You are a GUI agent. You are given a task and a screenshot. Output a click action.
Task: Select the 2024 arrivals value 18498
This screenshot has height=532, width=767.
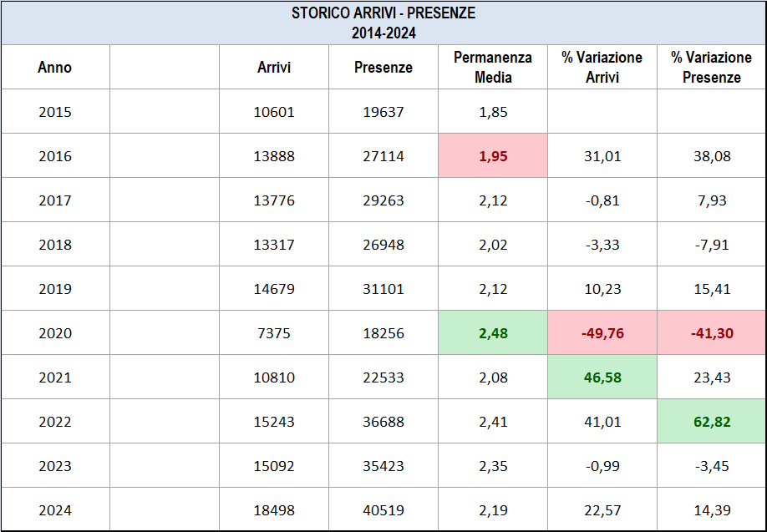coord(274,509)
